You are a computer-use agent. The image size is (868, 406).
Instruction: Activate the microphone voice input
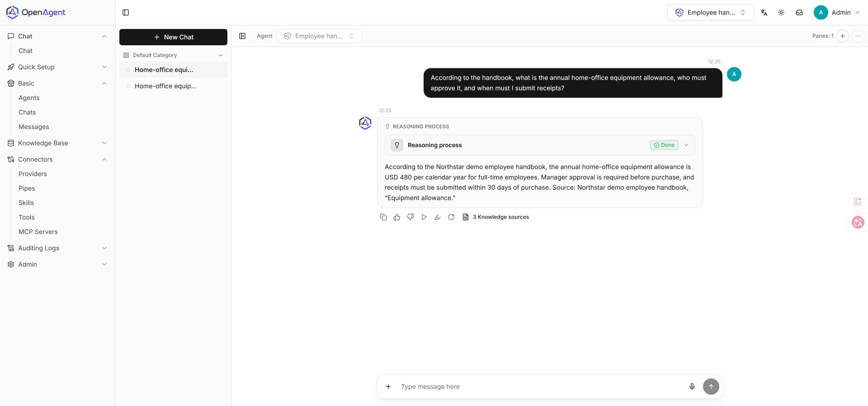pyautogui.click(x=692, y=387)
